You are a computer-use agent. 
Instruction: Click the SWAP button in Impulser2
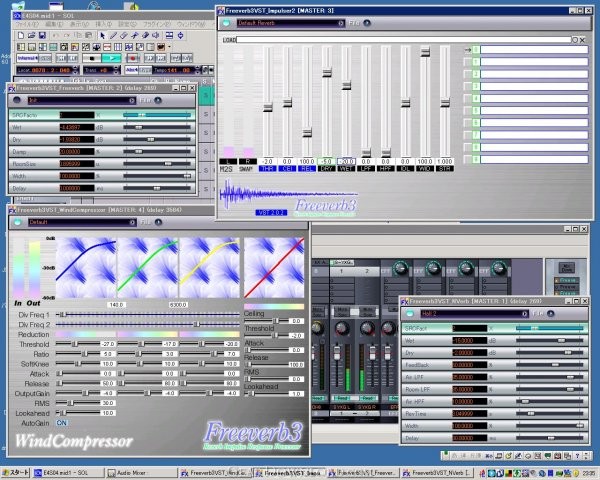click(x=246, y=169)
